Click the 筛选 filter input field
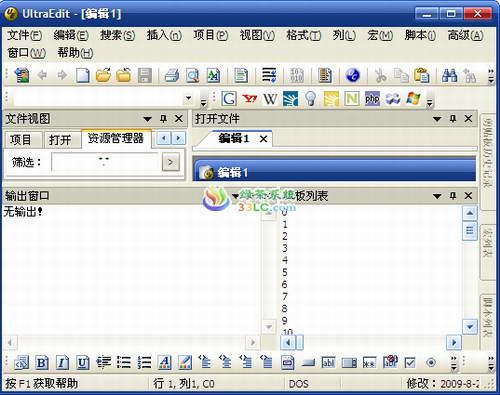The width and height of the screenshot is (500, 395). tap(105, 162)
